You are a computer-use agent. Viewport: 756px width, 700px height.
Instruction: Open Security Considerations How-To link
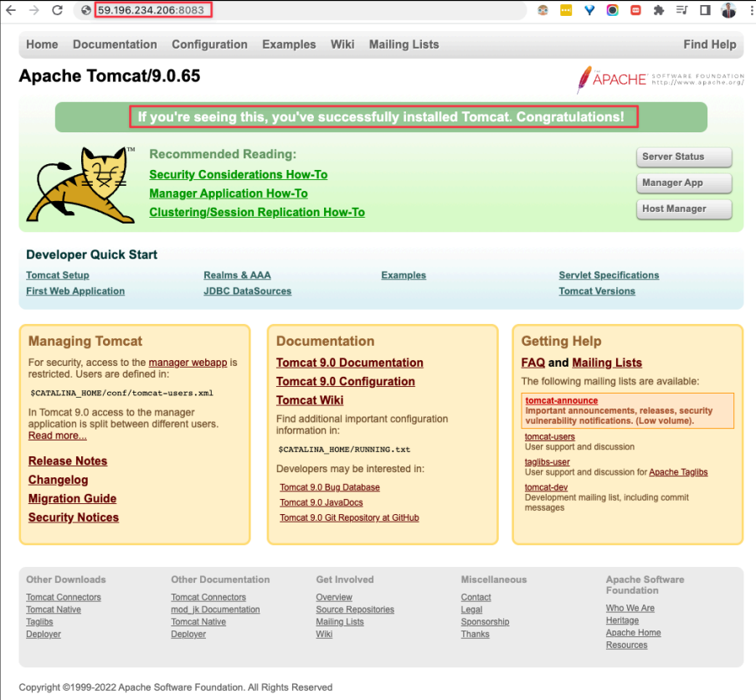tap(238, 174)
